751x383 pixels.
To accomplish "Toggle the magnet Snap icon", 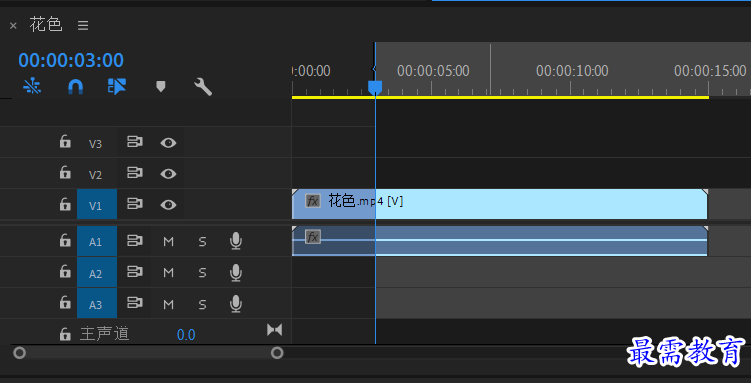I will [x=75, y=87].
